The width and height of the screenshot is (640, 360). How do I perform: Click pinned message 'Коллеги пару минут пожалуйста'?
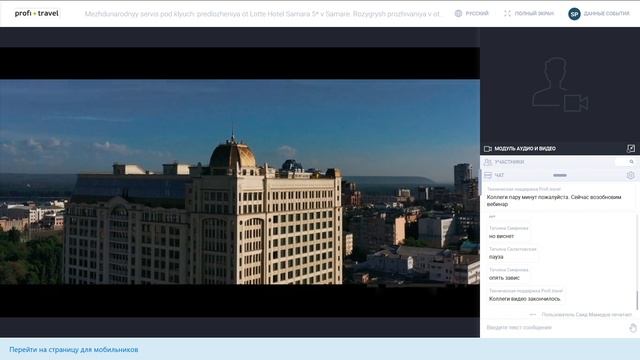point(554,200)
